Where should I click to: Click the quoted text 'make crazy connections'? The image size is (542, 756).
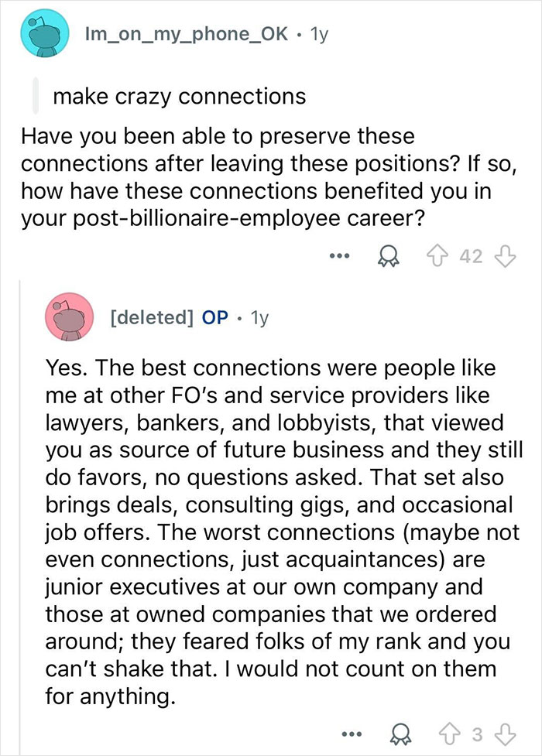(179, 95)
